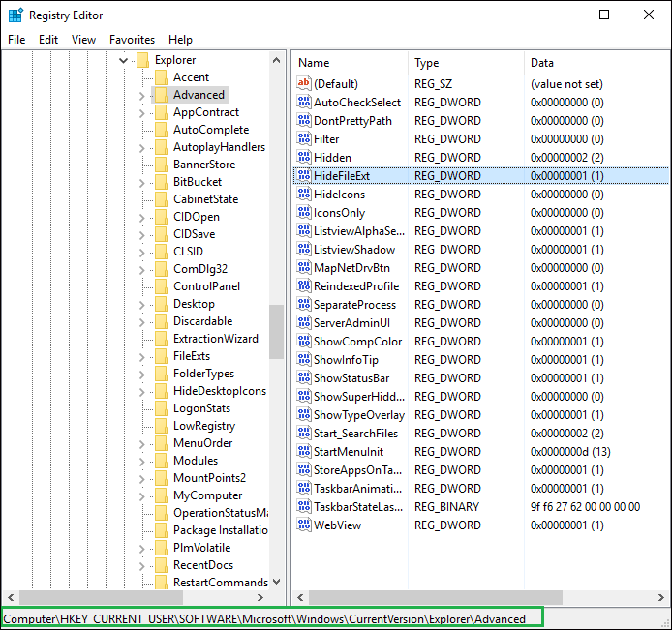Viewport: 672px width, 630px height.
Task: Select the AutoComplete key in tree
Action: pyautogui.click(x=211, y=130)
